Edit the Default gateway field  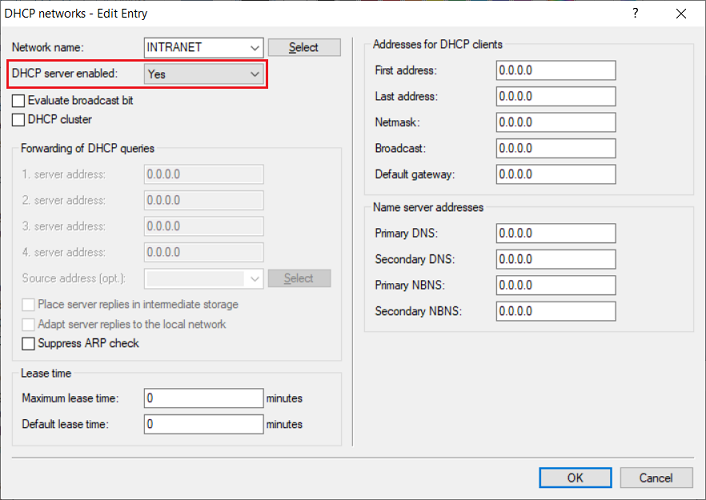pyautogui.click(x=555, y=175)
